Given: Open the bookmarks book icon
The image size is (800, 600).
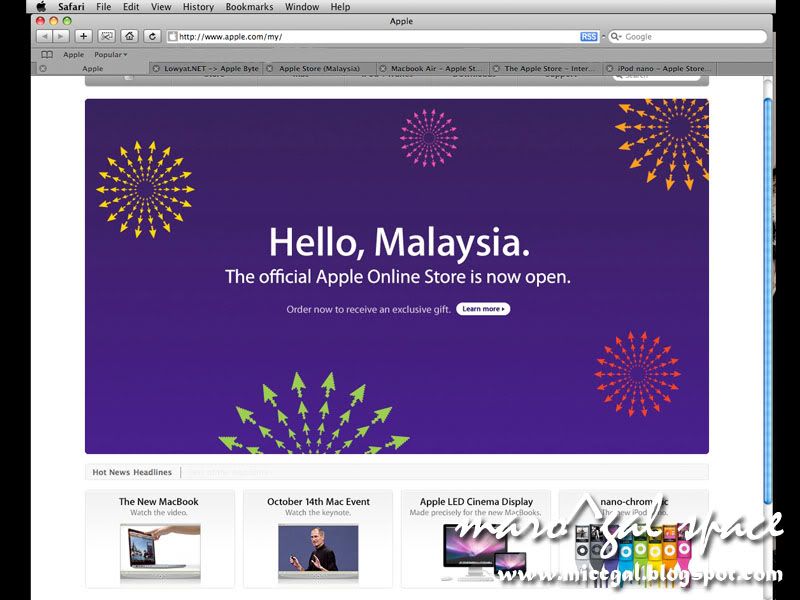Looking at the screenshot, I should (x=47, y=55).
